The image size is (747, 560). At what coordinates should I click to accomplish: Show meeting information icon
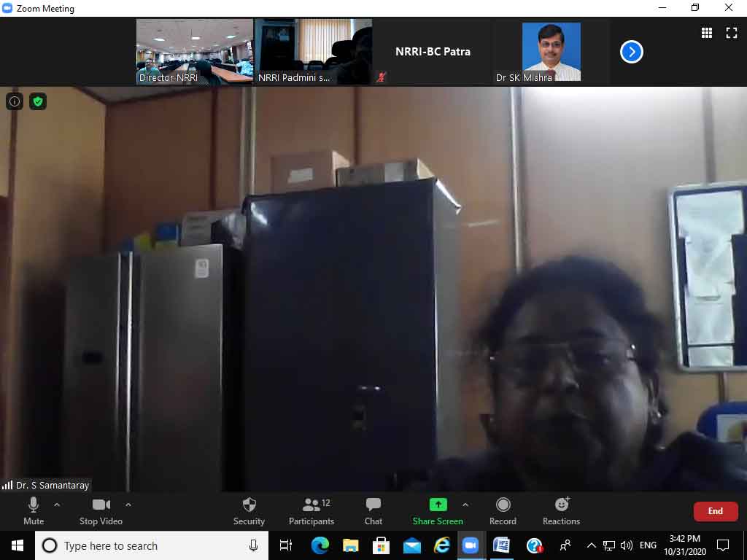point(15,101)
